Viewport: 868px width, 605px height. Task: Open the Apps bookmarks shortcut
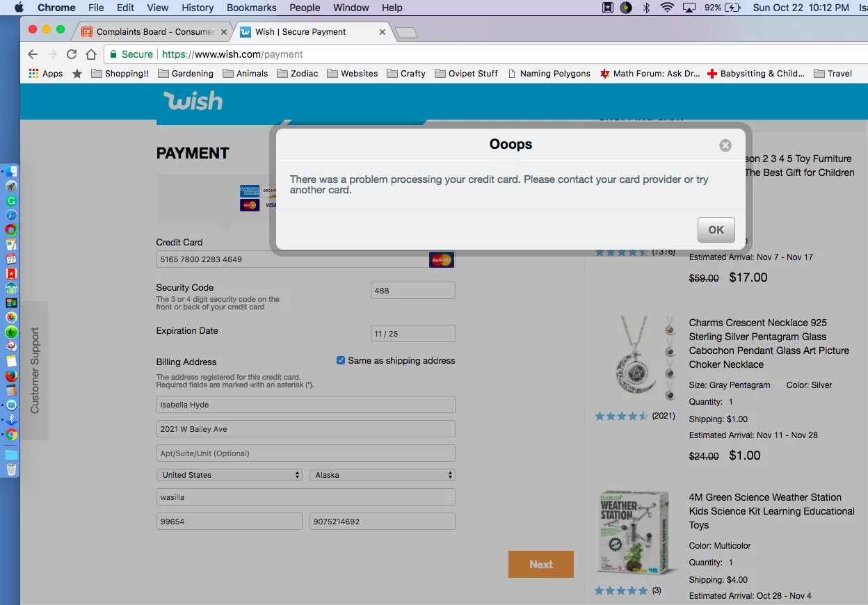click(x=46, y=74)
